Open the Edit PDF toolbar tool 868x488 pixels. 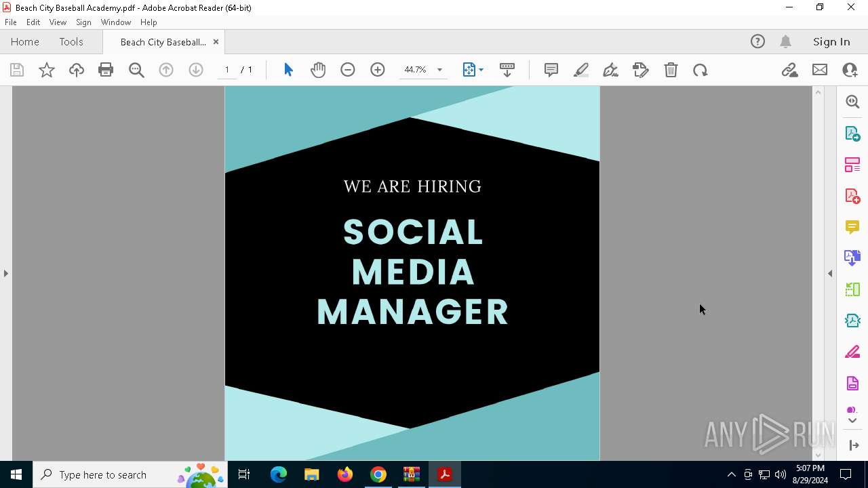coord(640,70)
